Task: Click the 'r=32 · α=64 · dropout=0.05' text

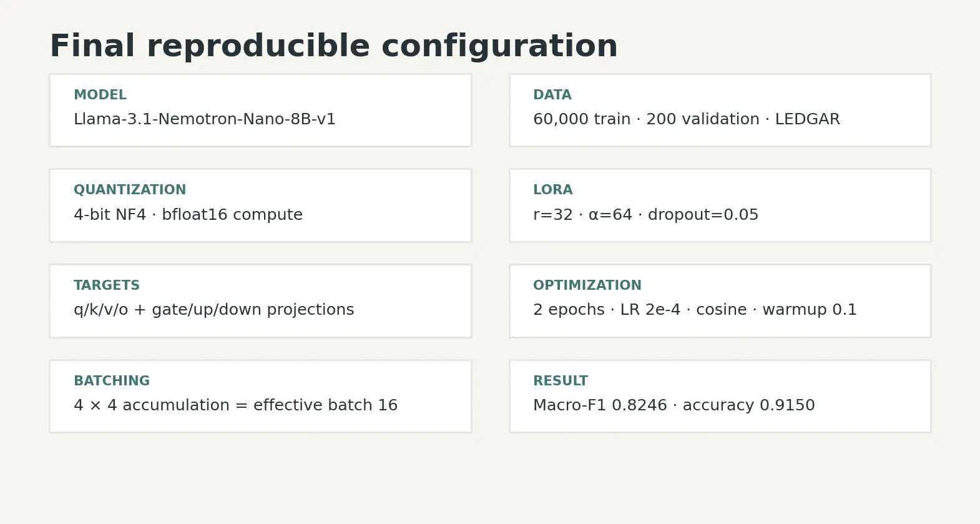Action: [x=646, y=215]
